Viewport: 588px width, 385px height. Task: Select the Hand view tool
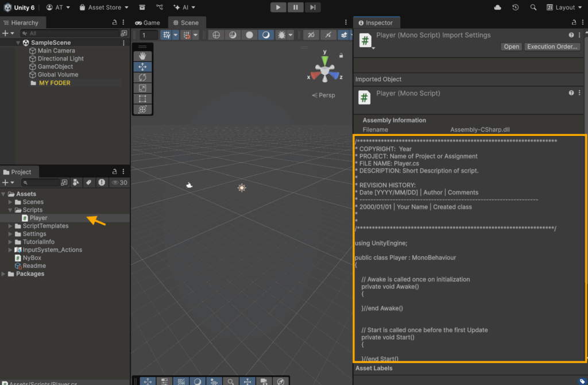pyautogui.click(x=142, y=56)
